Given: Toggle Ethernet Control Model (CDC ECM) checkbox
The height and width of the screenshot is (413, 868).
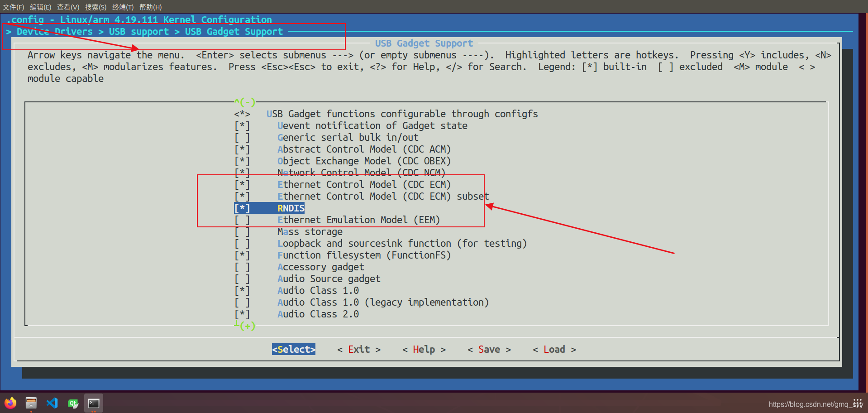Looking at the screenshot, I should click(x=242, y=184).
